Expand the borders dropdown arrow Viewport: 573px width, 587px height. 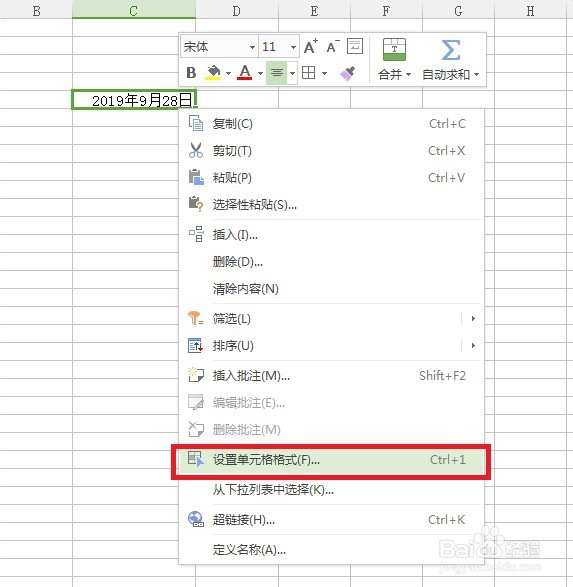point(324,73)
